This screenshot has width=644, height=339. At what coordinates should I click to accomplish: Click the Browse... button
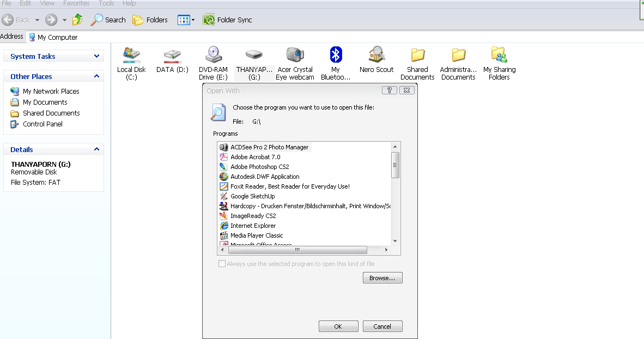coord(382,278)
